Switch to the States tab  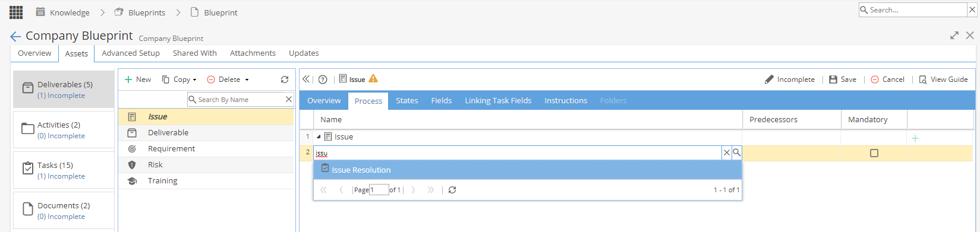pyautogui.click(x=407, y=100)
